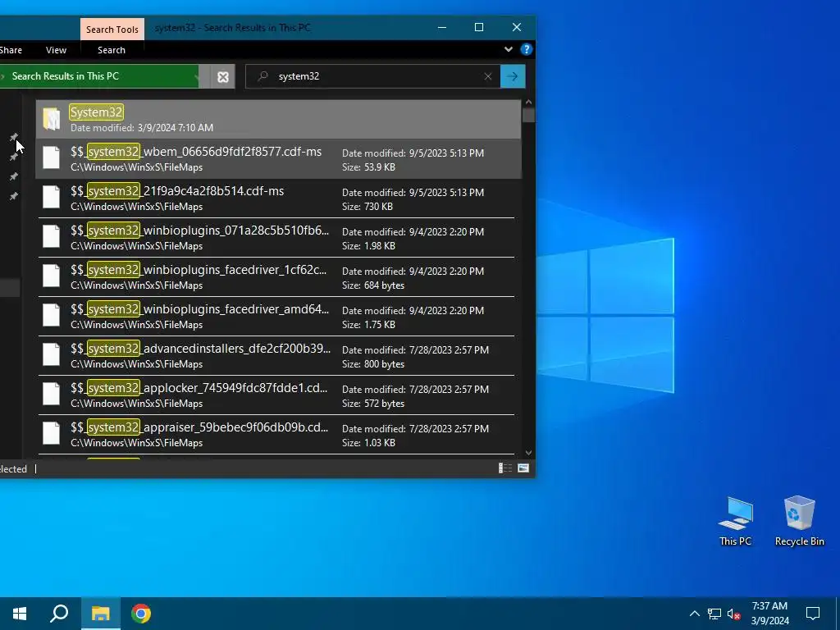Viewport: 840px width, 630px height.
Task: Select the applocker_745949fdc87fdde1 file
Action: 276,395
